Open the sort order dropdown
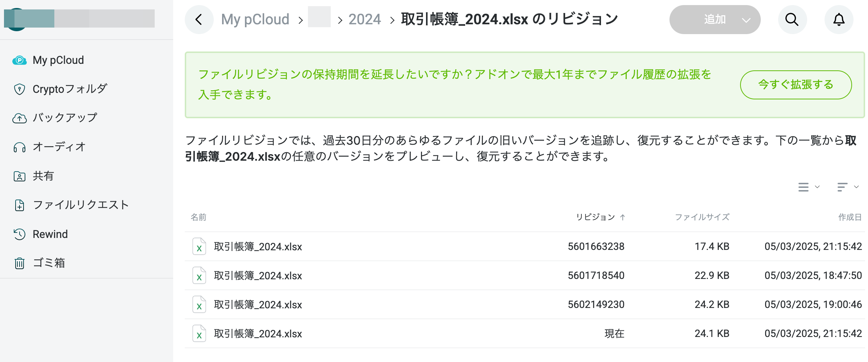868x362 pixels. (x=848, y=187)
